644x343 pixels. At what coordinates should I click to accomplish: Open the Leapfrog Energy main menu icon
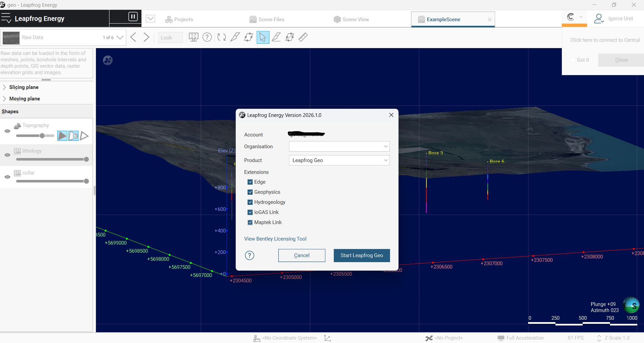[x=6, y=19]
